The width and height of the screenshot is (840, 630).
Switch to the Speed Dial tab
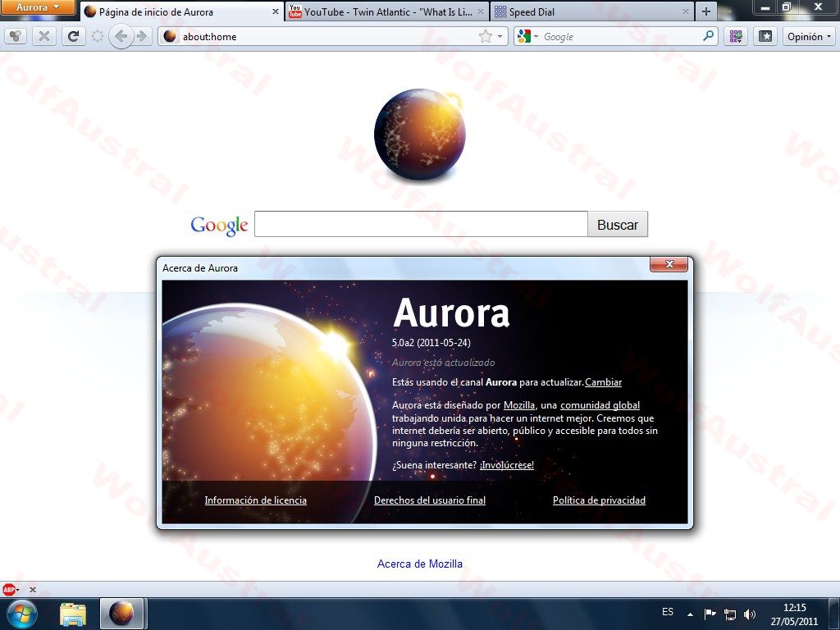[x=591, y=11]
